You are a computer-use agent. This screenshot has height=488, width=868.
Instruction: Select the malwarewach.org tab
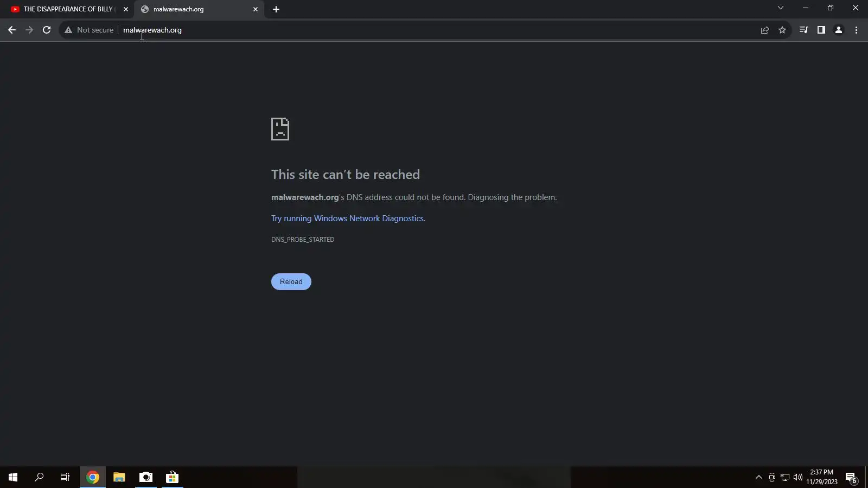pyautogui.click(x=199, y=9)
